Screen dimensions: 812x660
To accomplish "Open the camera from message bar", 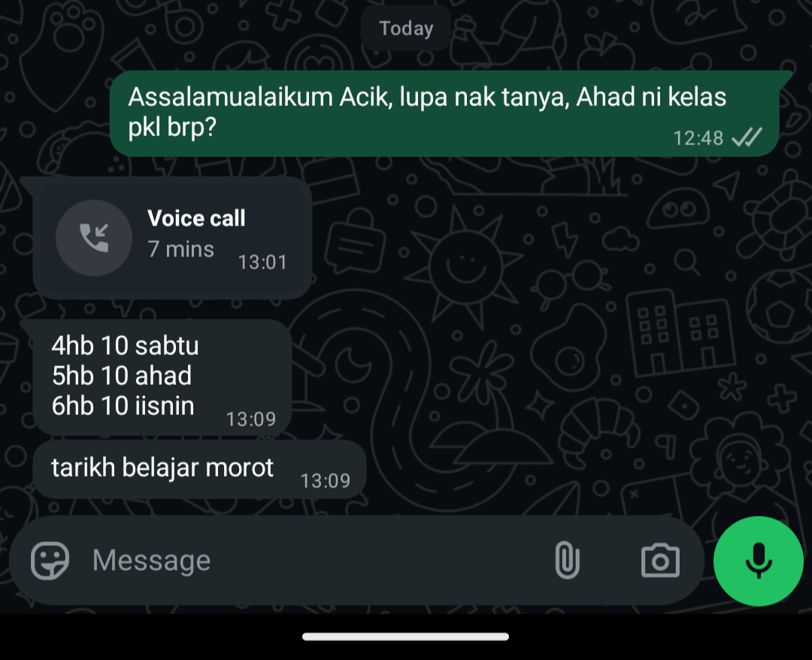I will (x=660, y=561).
